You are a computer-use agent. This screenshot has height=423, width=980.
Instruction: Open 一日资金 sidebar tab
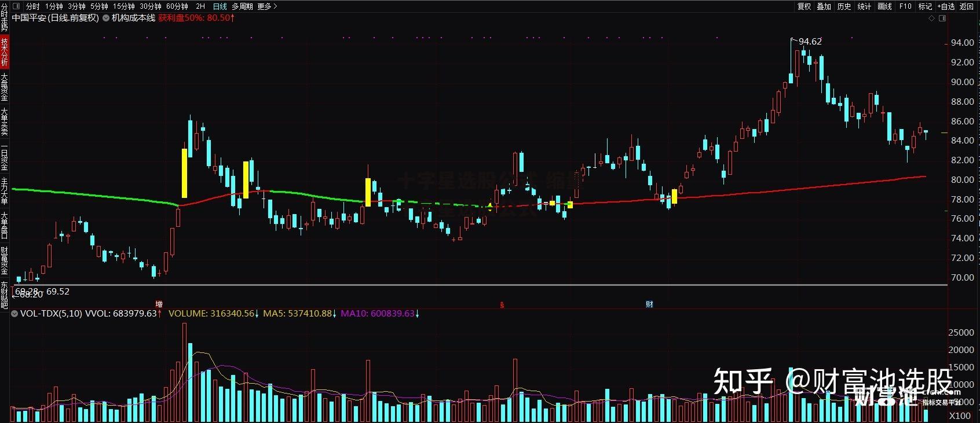click(5, 156)
